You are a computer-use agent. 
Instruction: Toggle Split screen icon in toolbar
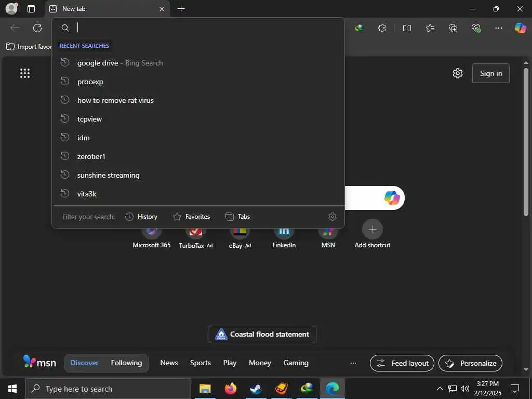407,28
